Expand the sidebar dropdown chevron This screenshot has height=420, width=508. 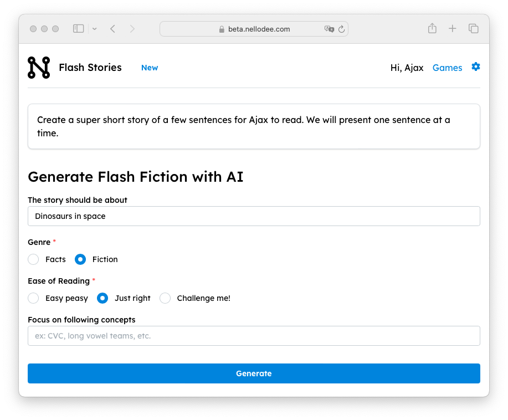click(x=94, y=29)
